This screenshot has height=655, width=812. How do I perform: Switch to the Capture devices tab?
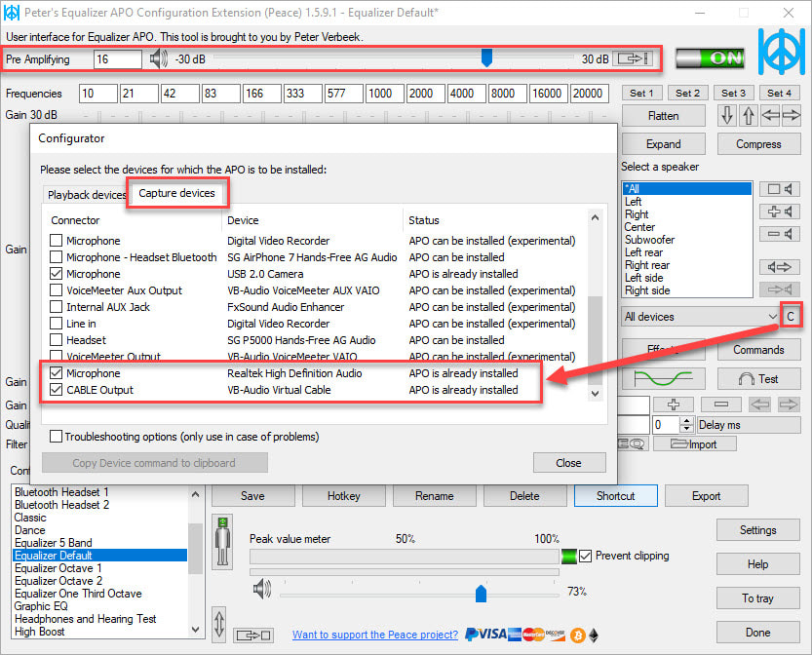coord(176,193)
